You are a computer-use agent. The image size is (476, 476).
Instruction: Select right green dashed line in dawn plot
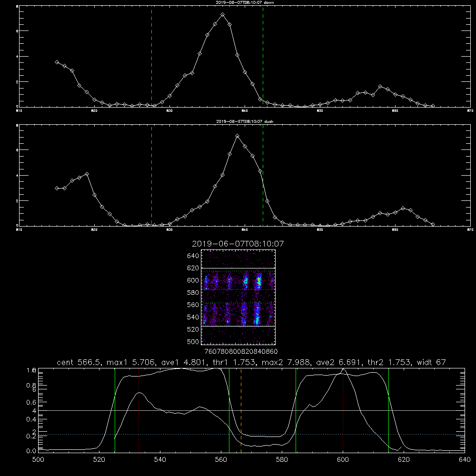click(263, 57)
